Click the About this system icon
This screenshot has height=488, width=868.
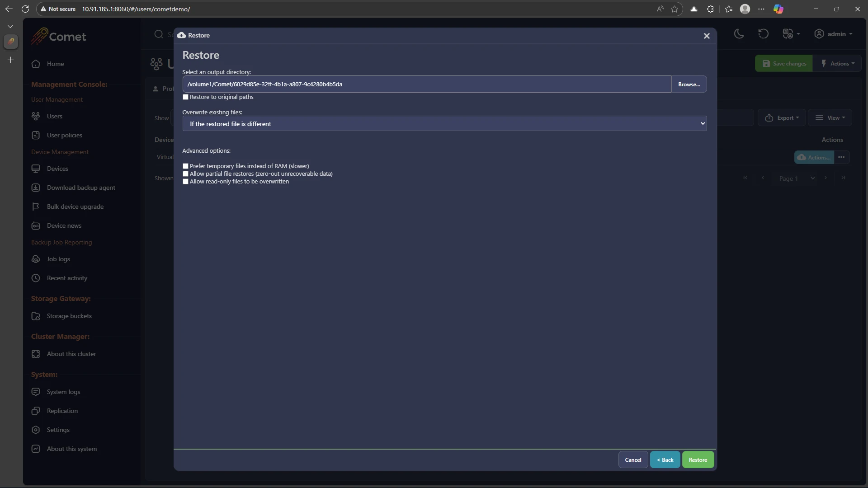(36, 449)
